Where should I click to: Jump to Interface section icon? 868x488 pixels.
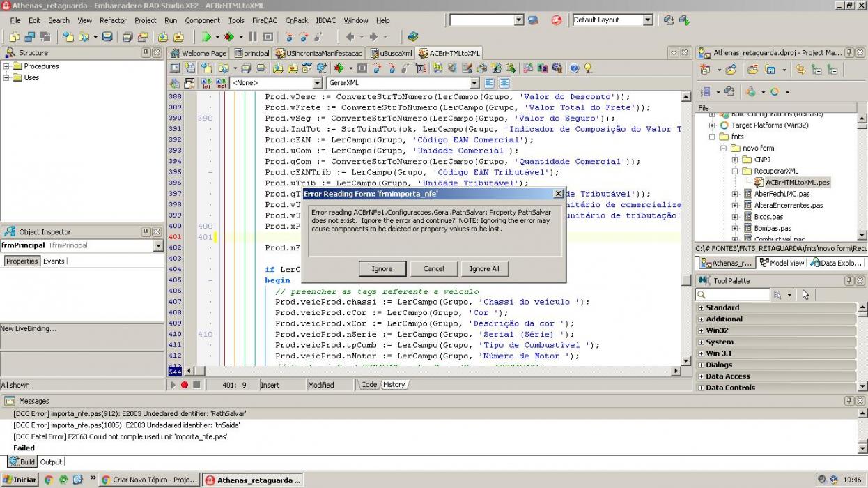click(206, 83)
